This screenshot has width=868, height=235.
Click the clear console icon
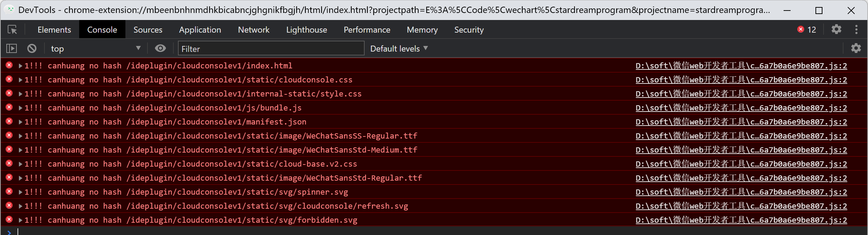pos(32,48)
